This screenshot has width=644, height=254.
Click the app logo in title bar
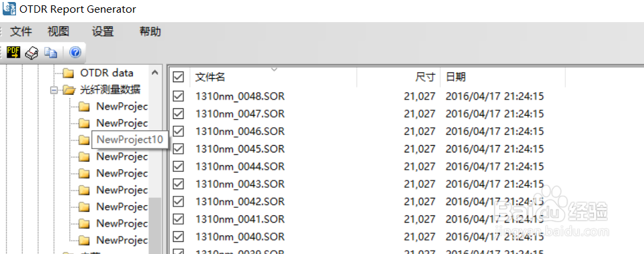pyautogui.click(x=9, y=8)
